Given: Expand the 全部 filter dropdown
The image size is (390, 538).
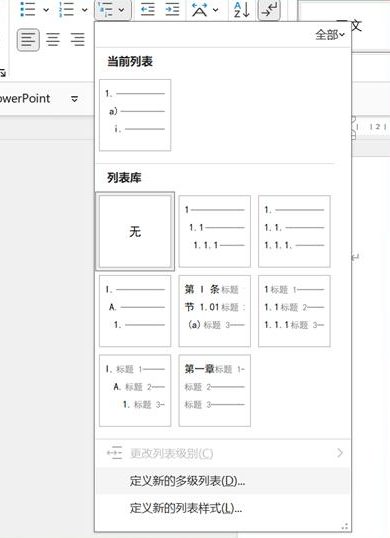Looking at the screenshot, I should (x=330, y=35).
